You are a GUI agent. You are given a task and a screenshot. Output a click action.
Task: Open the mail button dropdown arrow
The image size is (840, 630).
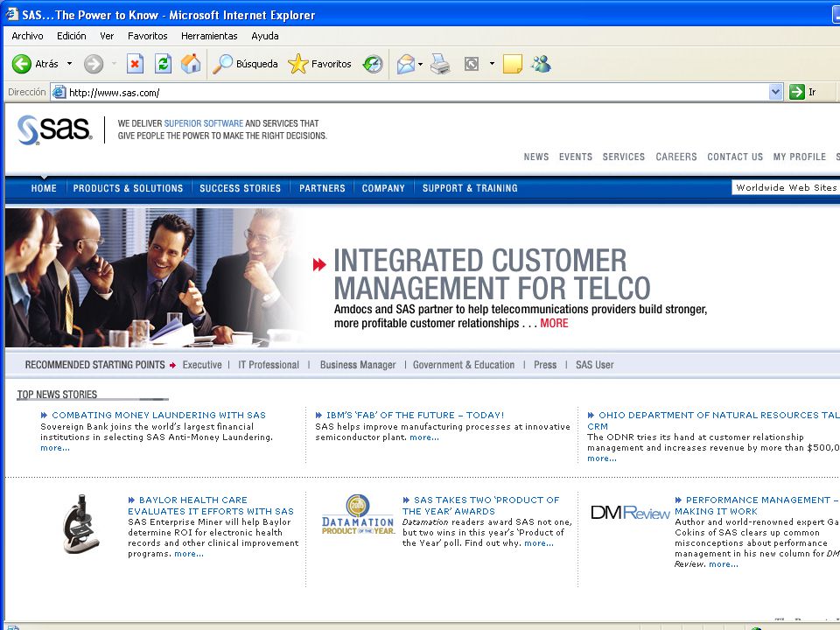tap(421, 64)
